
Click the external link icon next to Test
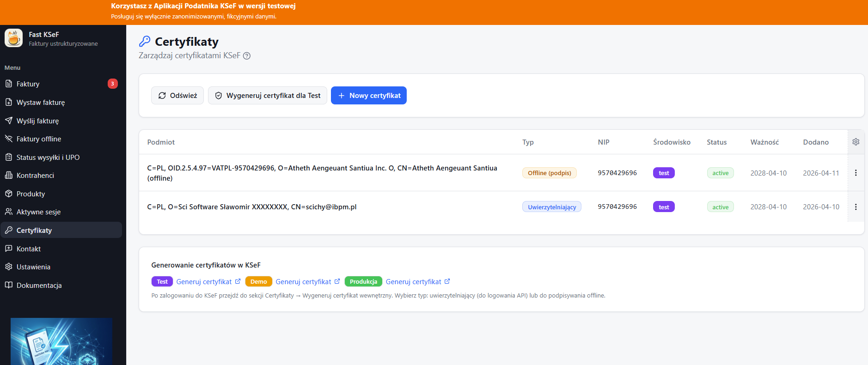point(238,281)
